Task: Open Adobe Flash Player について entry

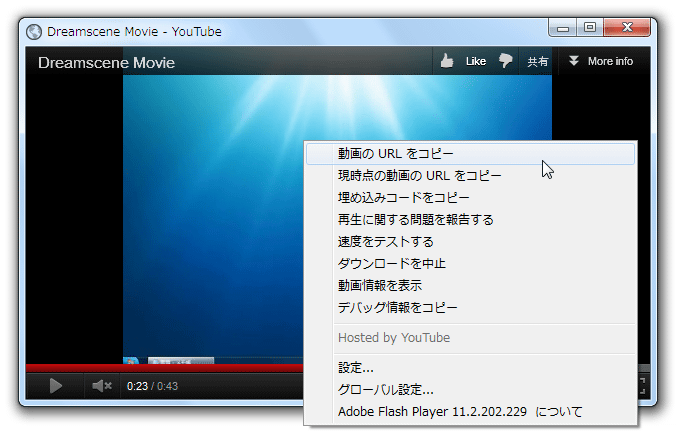Action: [x=471, y=411]
